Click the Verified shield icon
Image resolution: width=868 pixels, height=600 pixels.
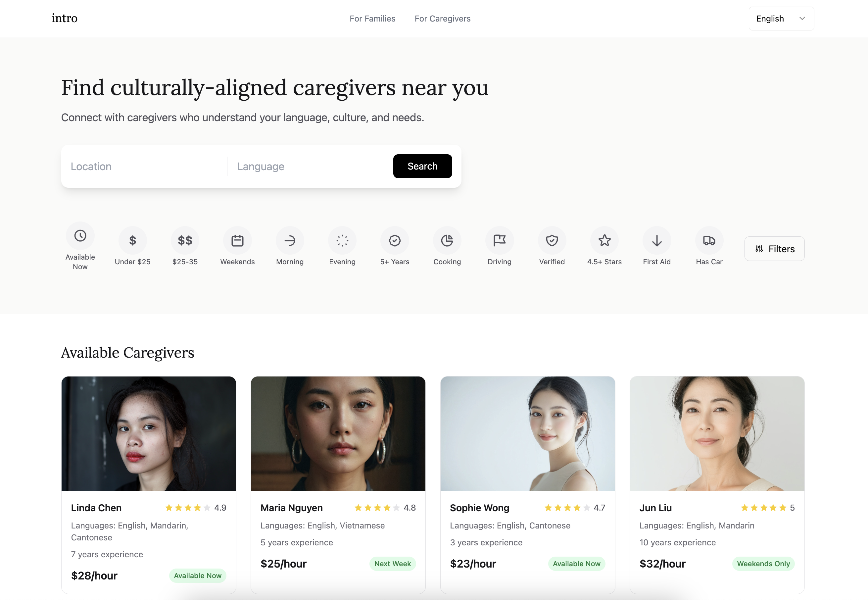click(x=552, y=241)
